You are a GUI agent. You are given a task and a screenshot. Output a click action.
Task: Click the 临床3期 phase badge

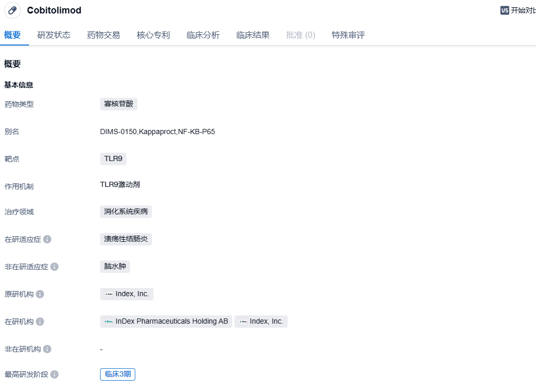(118, 374)
